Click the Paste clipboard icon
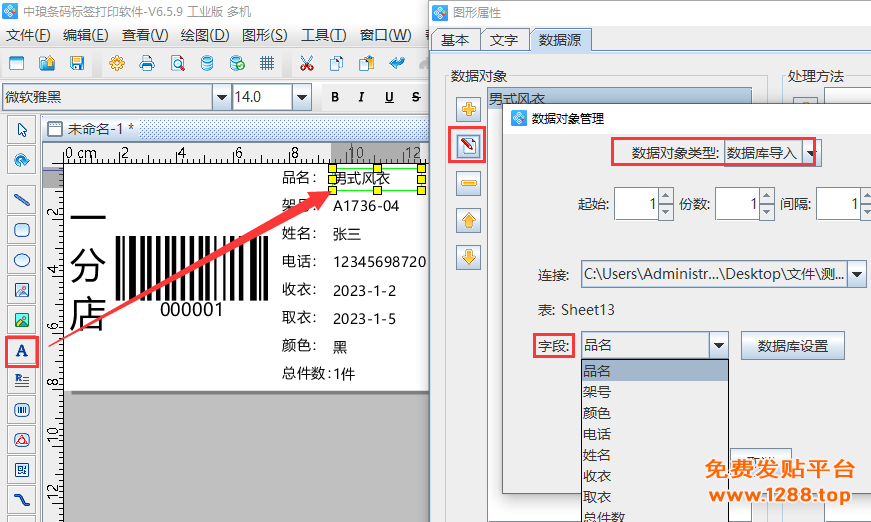 coord(367,63)
